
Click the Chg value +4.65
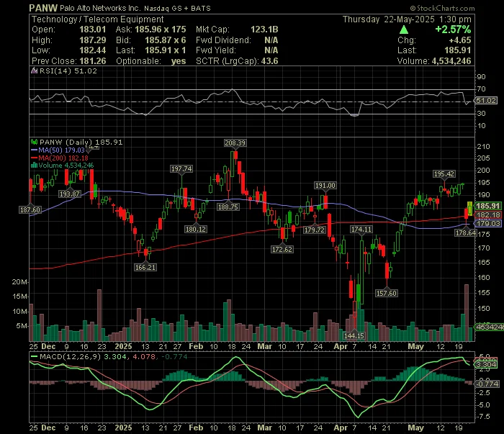(x=460, y=40)
